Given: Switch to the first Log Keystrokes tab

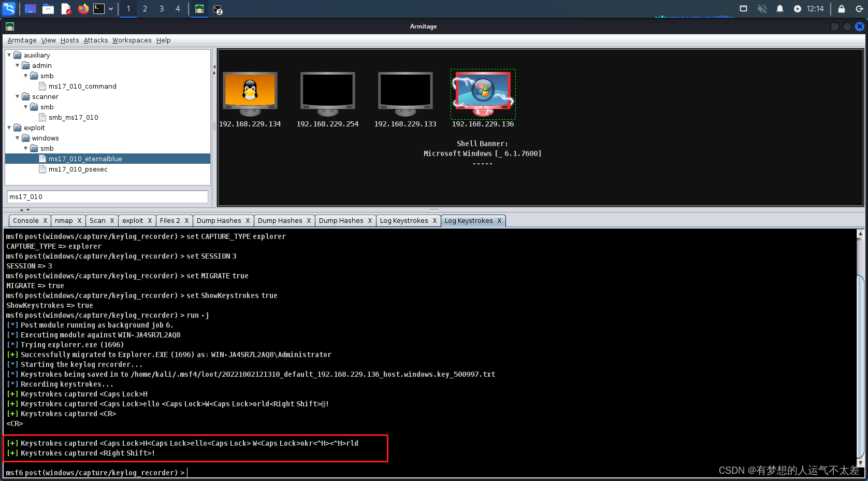Looking at the screenshot, I should 404,221.
